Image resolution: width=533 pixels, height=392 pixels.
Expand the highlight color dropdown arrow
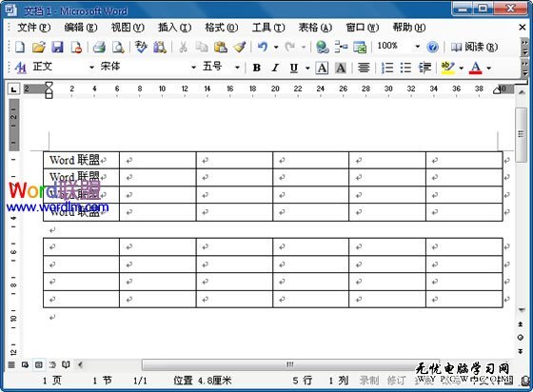pyautogui.click(x=462, y=69)
